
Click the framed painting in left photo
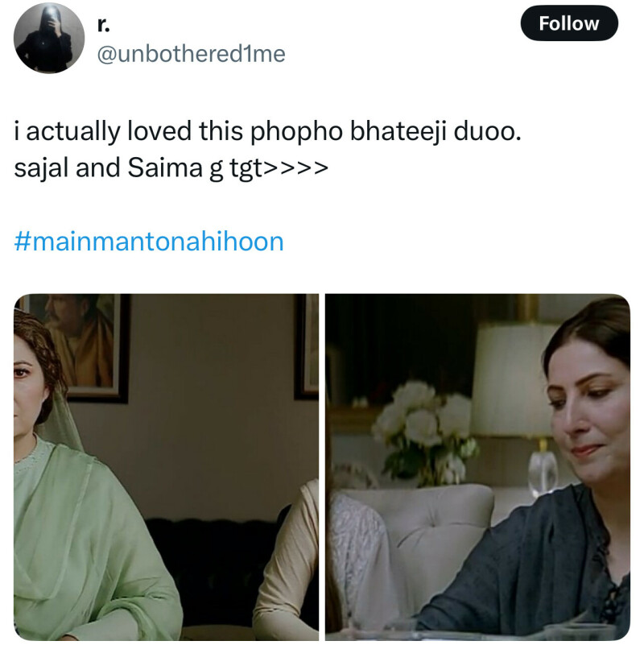point(78,345)
